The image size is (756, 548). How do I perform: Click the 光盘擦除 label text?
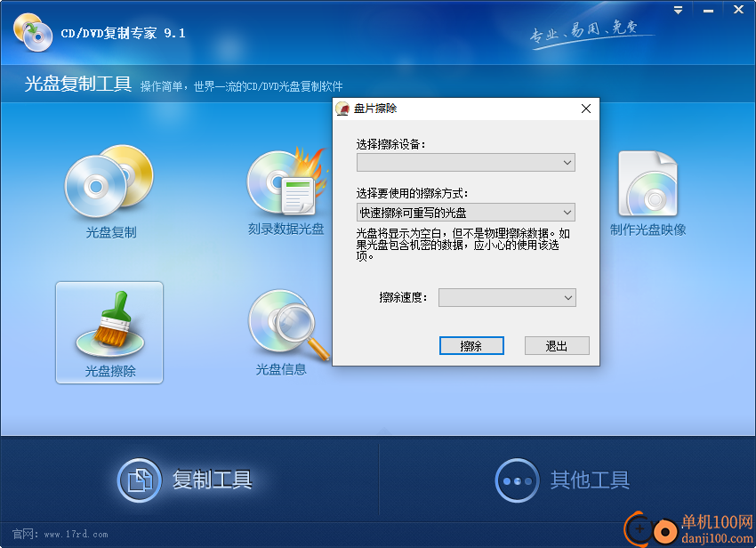point(110,371)
